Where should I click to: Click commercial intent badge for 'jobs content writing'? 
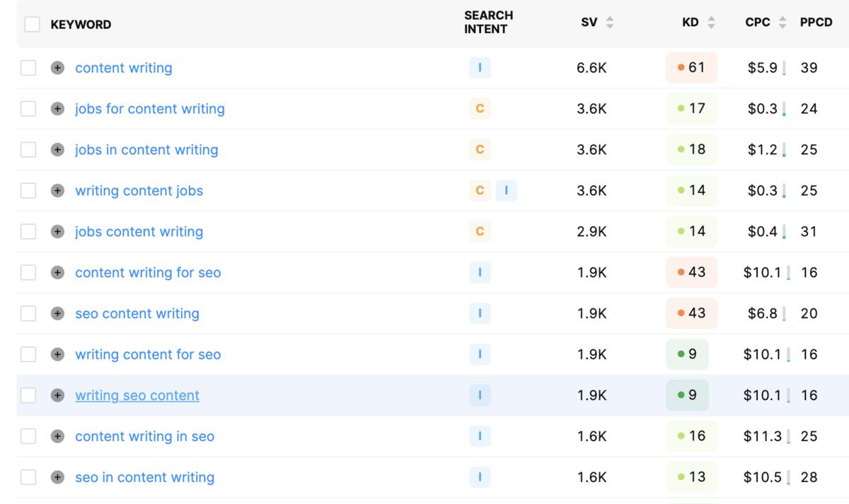click(480, 232)
